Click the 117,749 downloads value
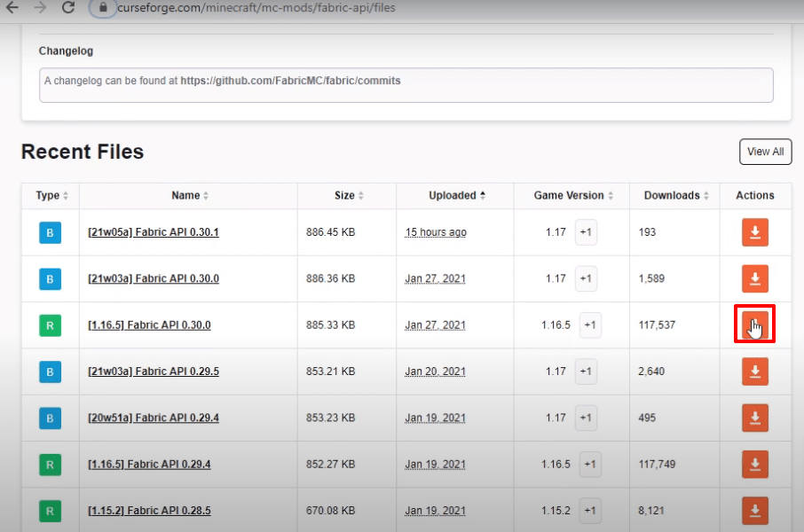804x532 pixels. pyautogui.click(x=657, y=465)
